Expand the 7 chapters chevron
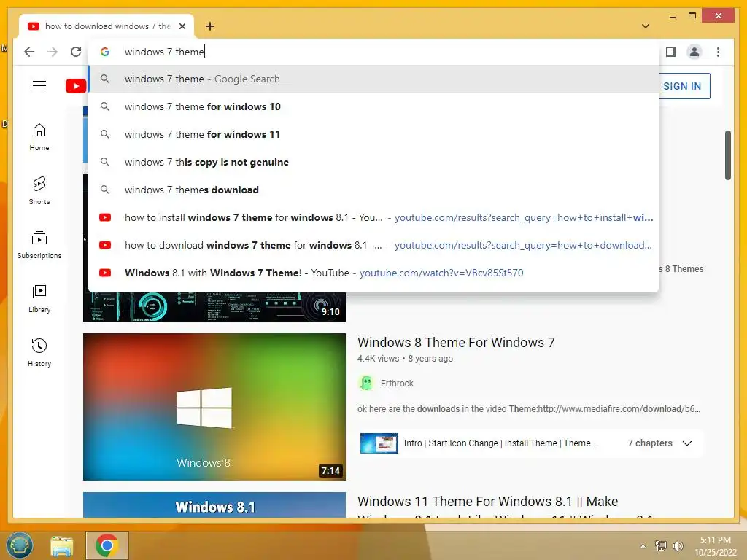 [687, 443]
